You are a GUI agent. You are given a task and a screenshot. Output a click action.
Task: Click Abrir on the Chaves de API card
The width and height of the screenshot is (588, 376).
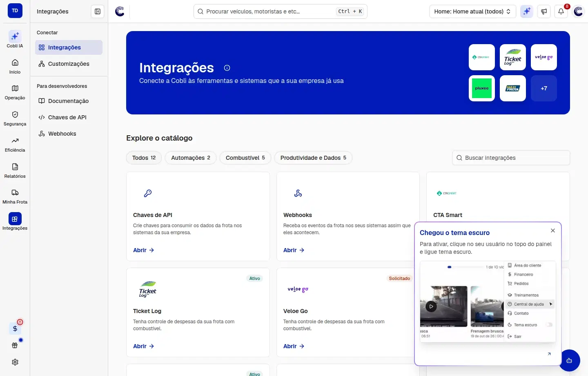tap(143, 250)
